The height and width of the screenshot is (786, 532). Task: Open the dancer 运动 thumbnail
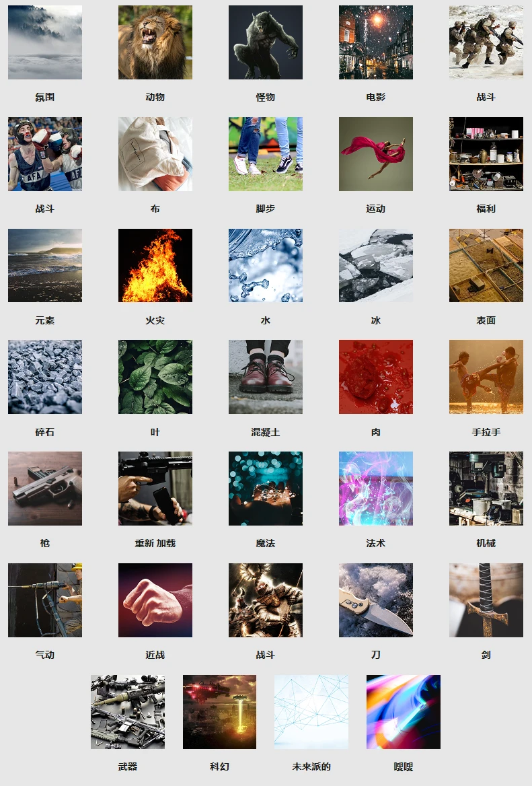(376, 154)
